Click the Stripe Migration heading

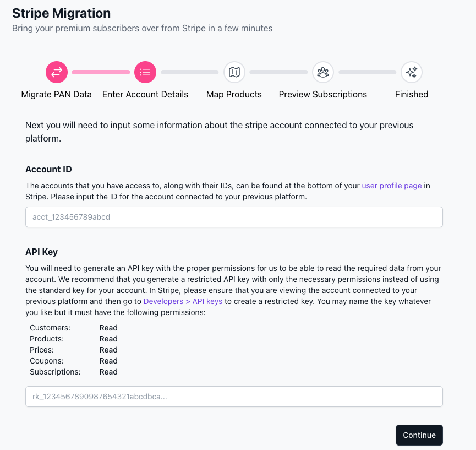coord(61,13)
